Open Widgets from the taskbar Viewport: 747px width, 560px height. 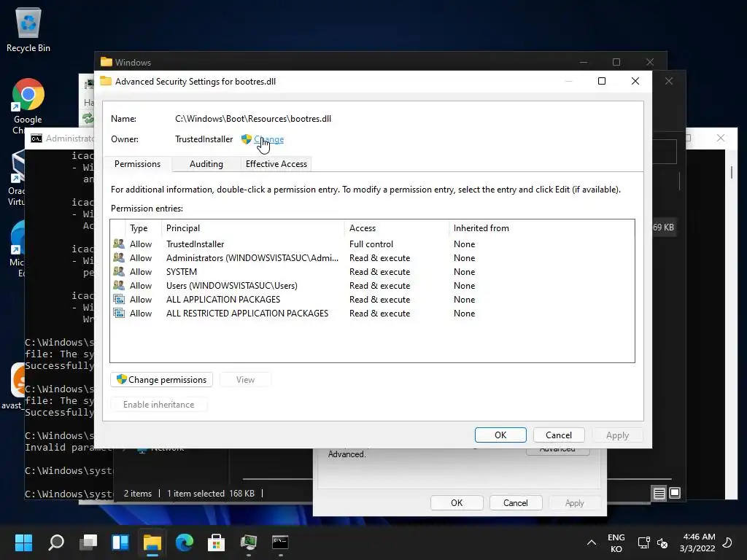pyautogui.click(x=120, y=542)
